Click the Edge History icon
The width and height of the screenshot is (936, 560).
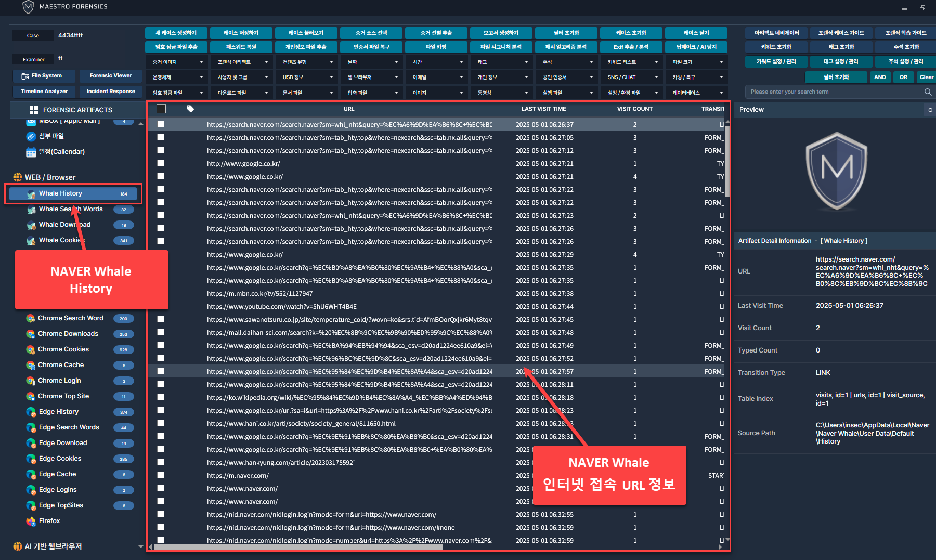pyautogui.click(x=31, y=412)
